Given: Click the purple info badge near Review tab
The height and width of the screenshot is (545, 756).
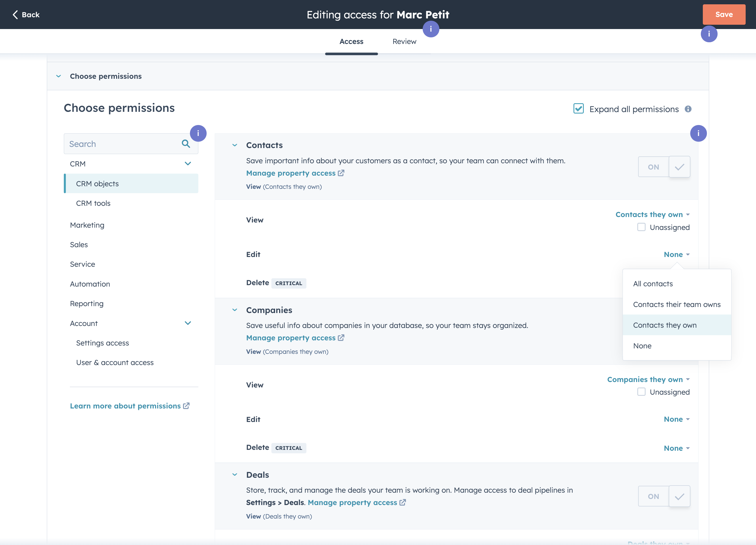Looking at the screenshot, I should pos(431,29).
